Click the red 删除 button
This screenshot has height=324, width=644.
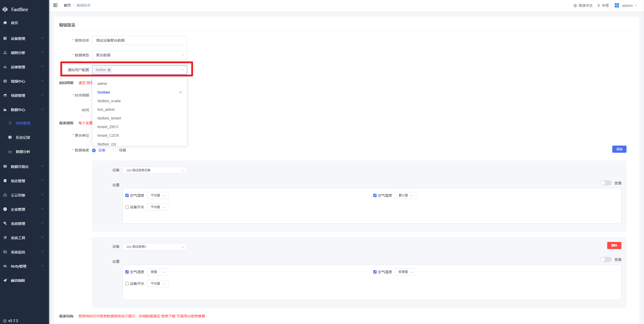coord(614,245)
